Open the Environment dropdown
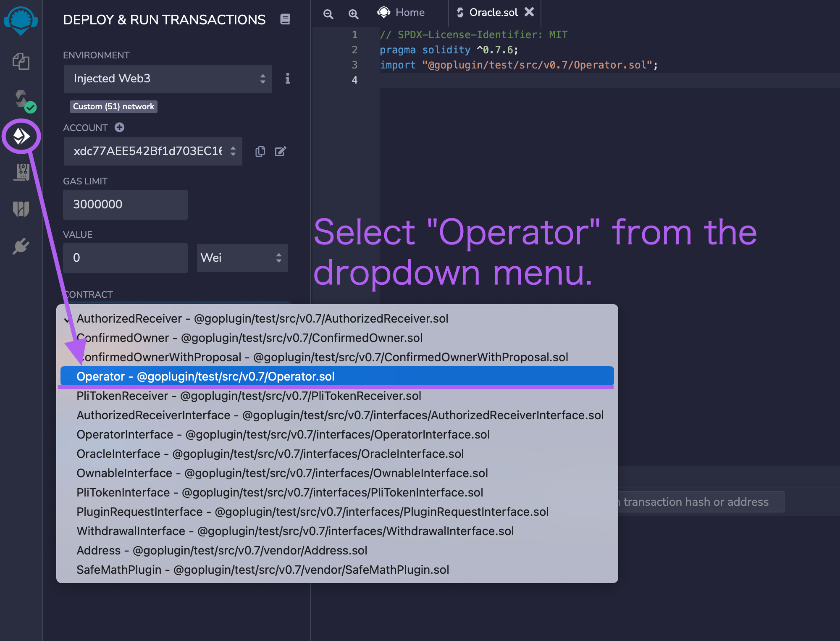840x641 pixels. (x=168, y=79)
